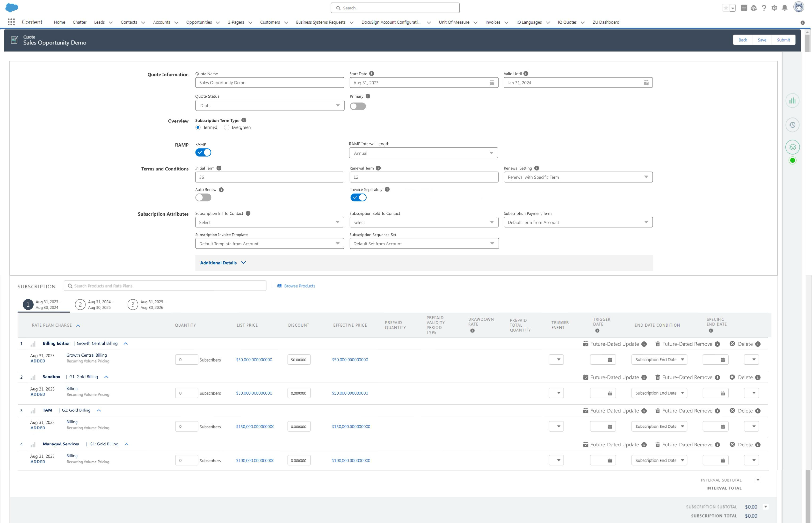Open the chart/metrics panel on right sidebar

[792, 100]
